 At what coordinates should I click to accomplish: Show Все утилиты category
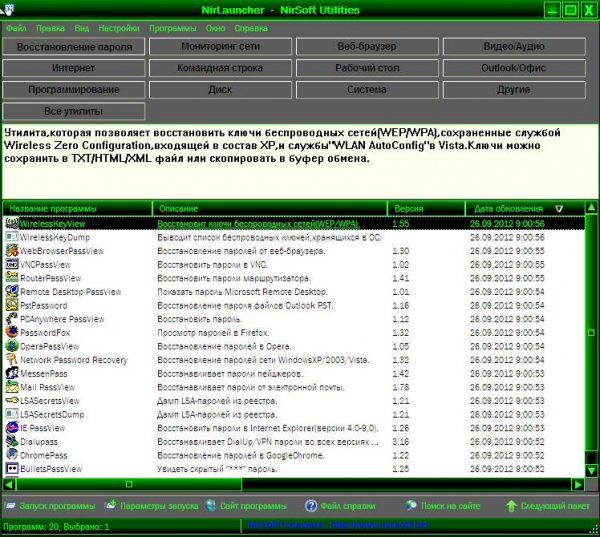click(74, 111)
